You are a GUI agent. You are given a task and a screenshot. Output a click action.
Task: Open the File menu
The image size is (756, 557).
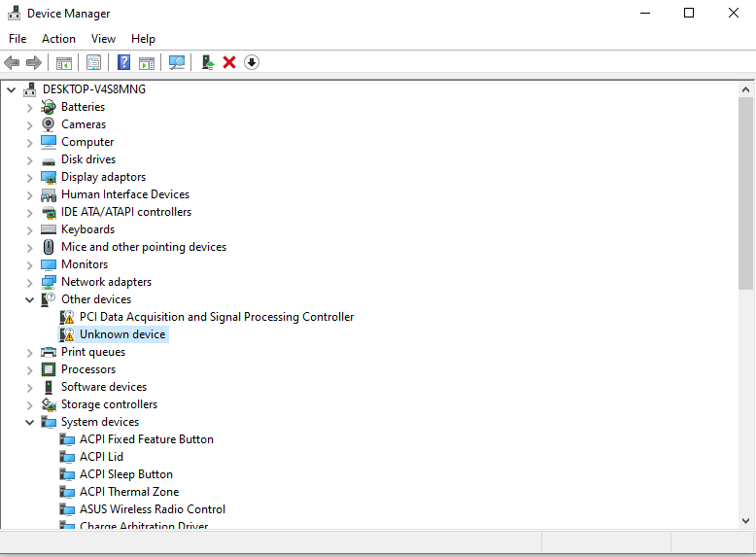click(17, 39)
